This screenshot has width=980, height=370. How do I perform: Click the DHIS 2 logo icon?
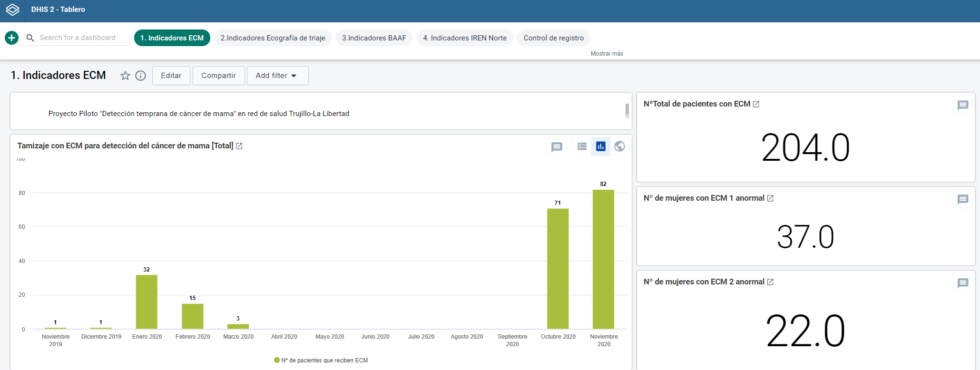[12, 10]
